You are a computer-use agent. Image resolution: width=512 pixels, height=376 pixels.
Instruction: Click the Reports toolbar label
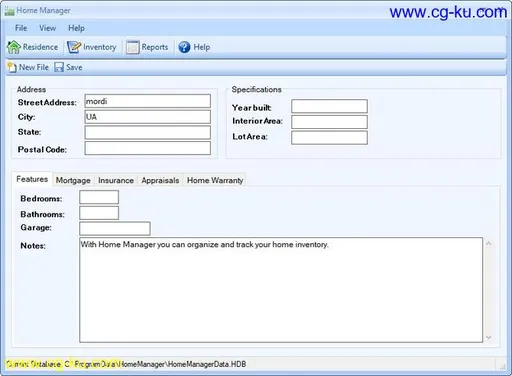[x=155, y=47]
